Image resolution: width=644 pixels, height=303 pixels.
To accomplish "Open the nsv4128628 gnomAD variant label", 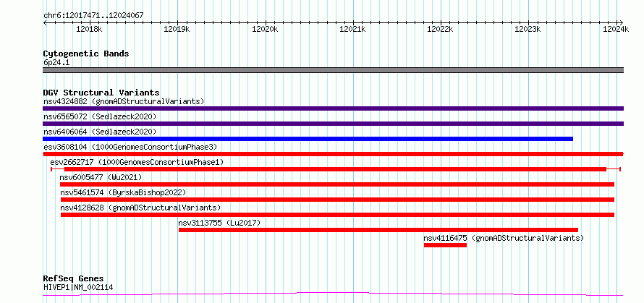I will pos(141,208).
